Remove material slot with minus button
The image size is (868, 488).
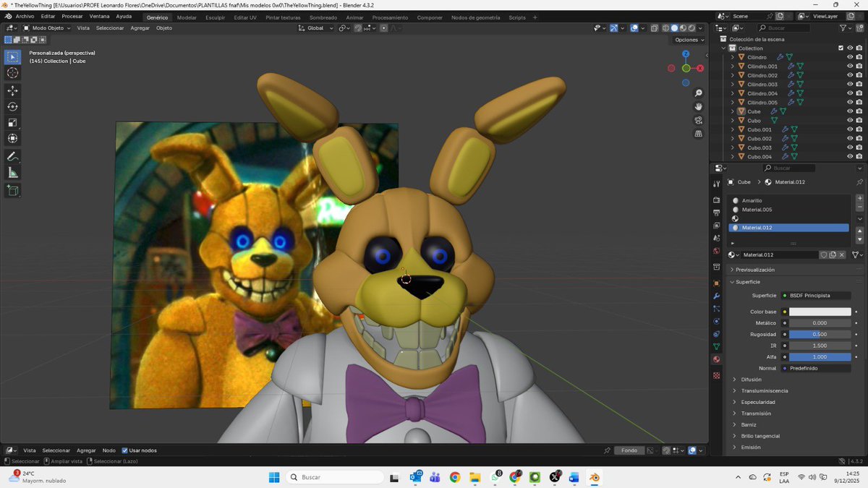coord(859,206)
